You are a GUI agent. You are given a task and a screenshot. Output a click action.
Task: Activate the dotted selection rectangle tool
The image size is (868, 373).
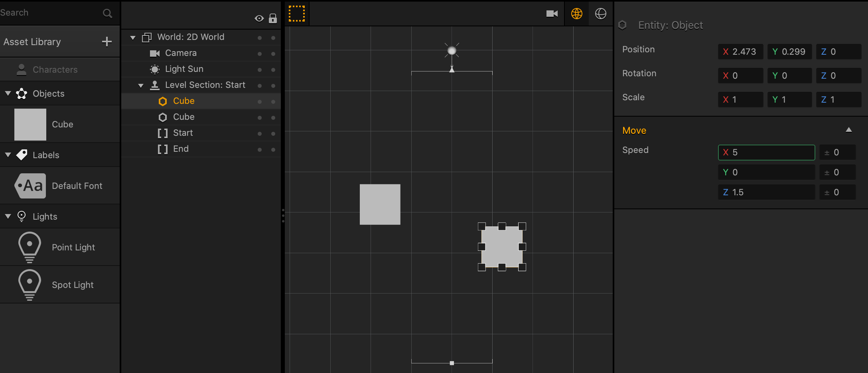pos(297,14)
